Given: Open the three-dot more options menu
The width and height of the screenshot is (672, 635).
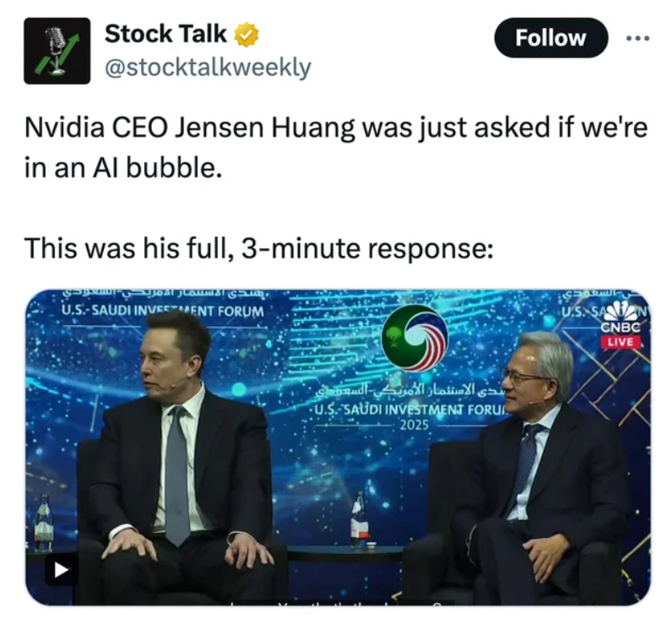Looking at the screenshot, I should coord(637,39).
